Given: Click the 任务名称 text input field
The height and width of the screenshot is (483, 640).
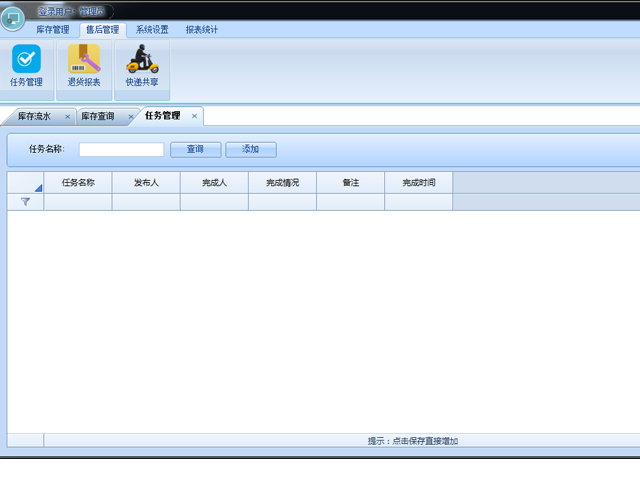Looking at the screenshot, I should [121, 150].
